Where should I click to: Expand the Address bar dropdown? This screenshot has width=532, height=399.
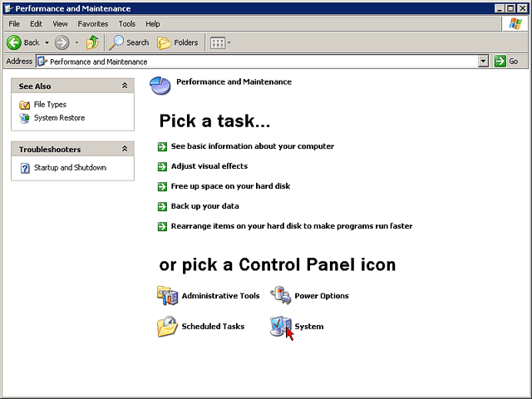[x=483, y=62]
